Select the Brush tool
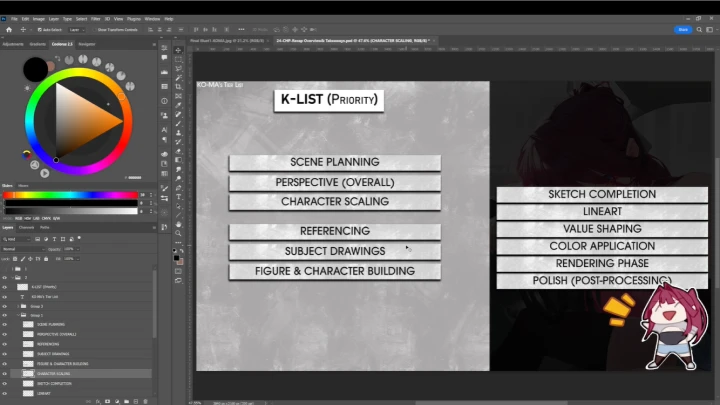 point(179,124)
